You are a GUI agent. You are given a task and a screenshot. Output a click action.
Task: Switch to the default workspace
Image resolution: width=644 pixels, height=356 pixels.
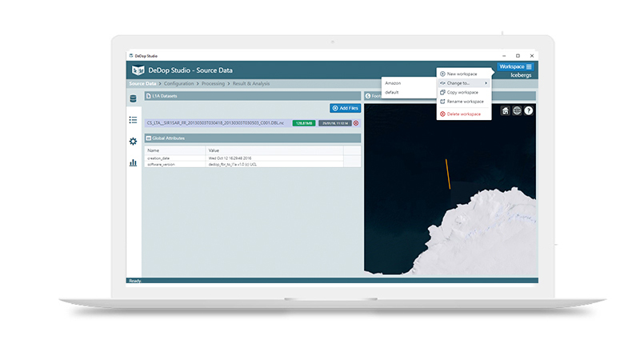(392, 92)
